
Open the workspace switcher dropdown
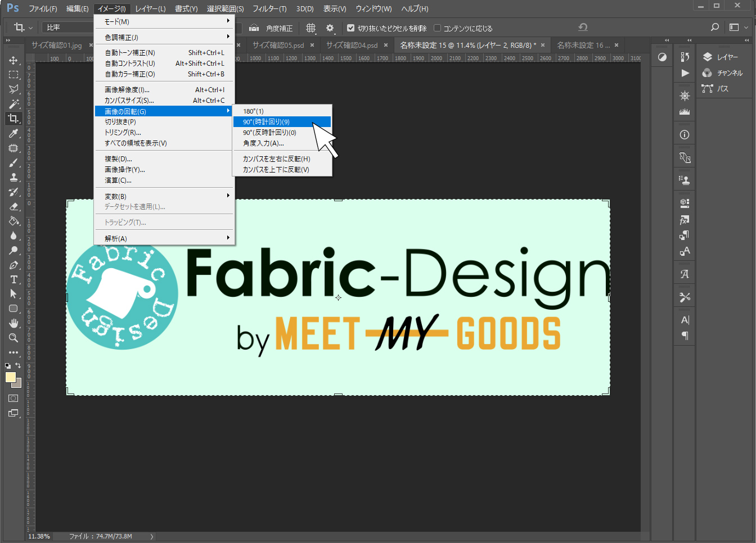click(738, 27)
